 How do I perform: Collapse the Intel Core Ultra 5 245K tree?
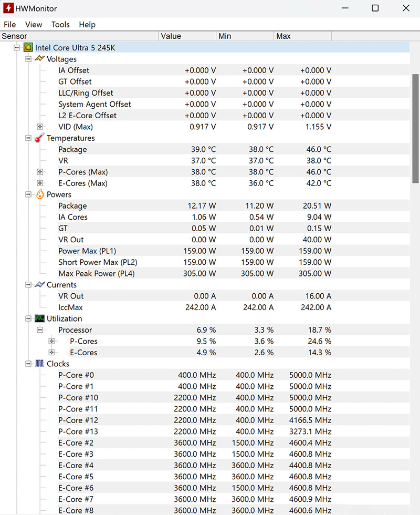click(17, 48)
